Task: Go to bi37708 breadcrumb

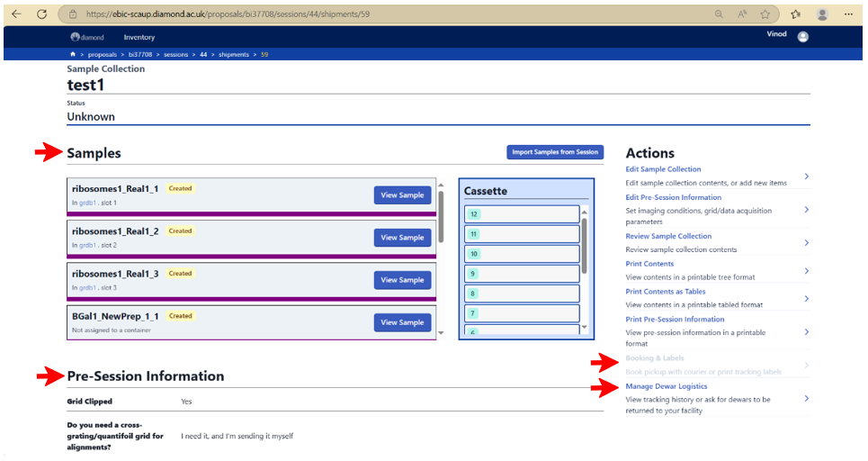Action: [x=140, y=54]
